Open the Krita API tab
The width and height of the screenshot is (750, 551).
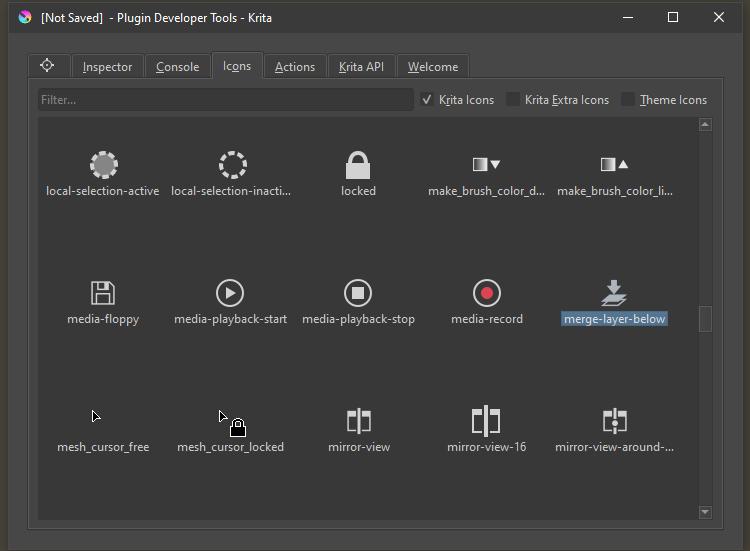pyautogui.click(x=361, y=67)
